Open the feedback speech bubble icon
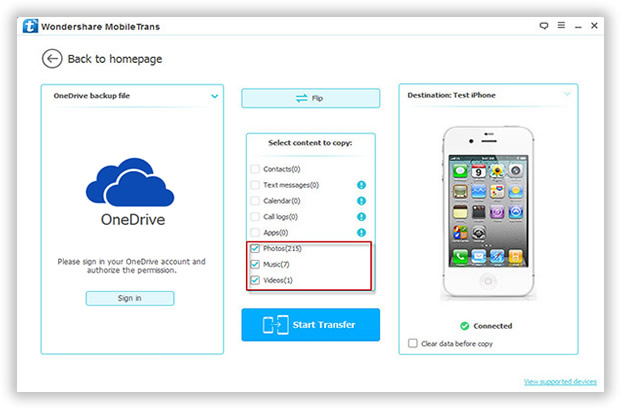621x409 pixels. point(544,26)
